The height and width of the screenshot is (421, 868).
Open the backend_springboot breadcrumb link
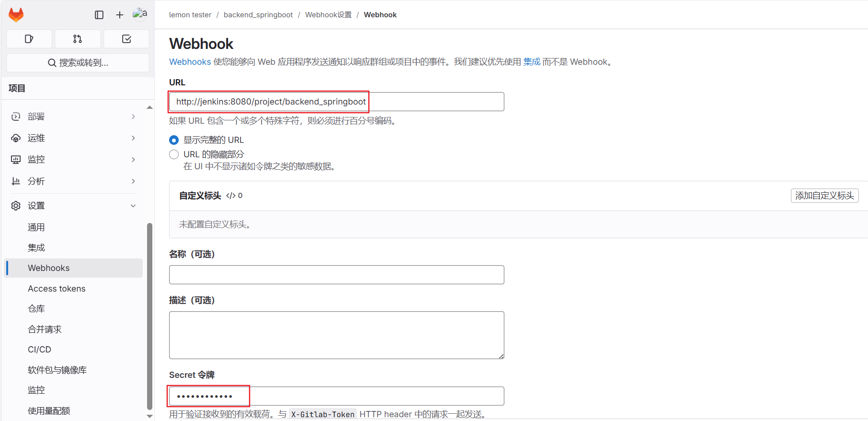point(258,15)
